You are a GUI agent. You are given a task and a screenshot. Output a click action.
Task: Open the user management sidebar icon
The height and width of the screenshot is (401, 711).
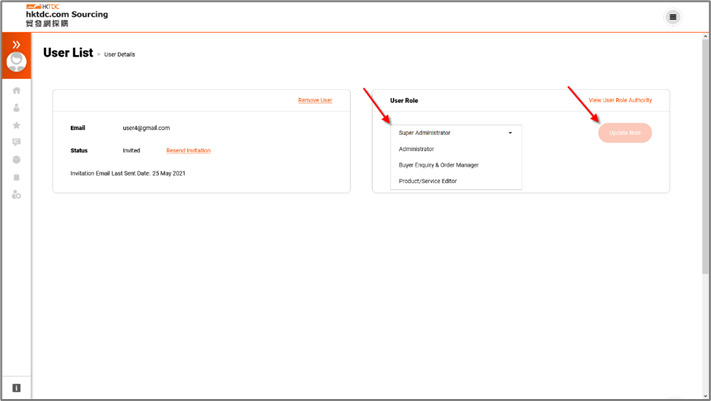(16, 195)
